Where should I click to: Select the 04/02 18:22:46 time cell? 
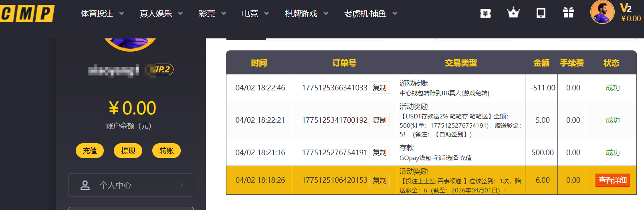(x=260, y=88)
